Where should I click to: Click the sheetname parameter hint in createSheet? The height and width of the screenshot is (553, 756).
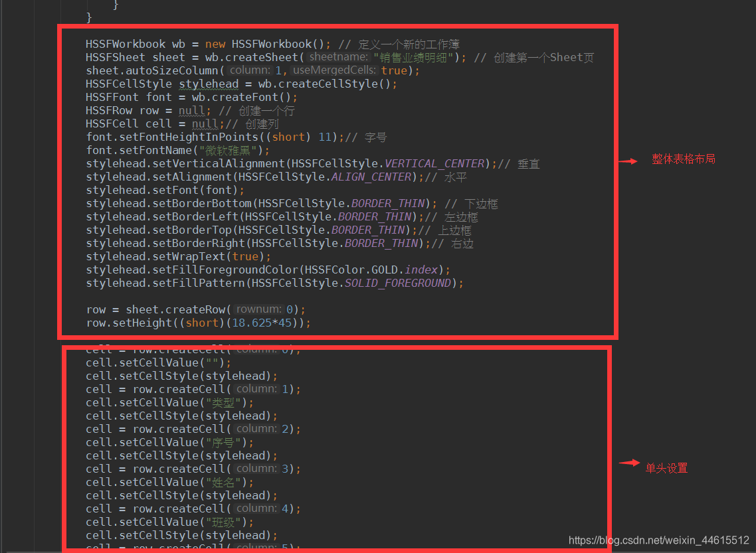(338, 57)
